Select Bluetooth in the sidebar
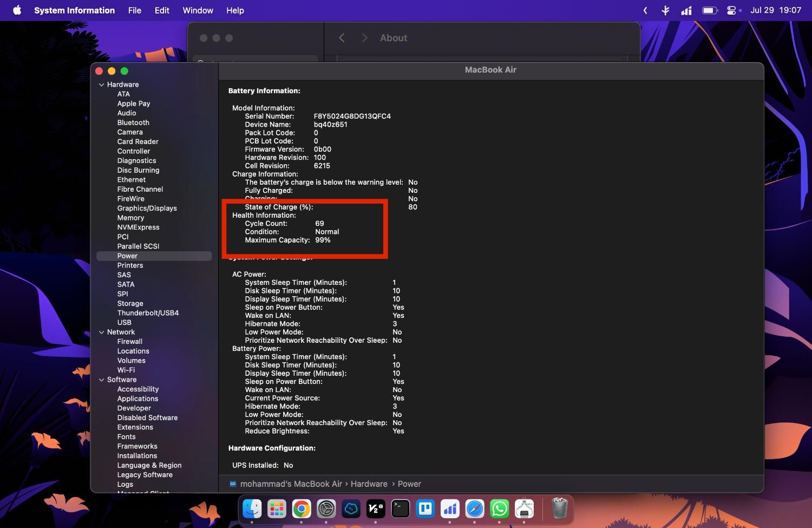Viewport: 812px width, 528px height. point(133,122)
